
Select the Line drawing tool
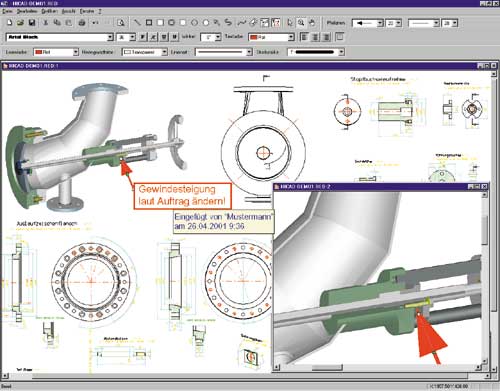point(137,23)
